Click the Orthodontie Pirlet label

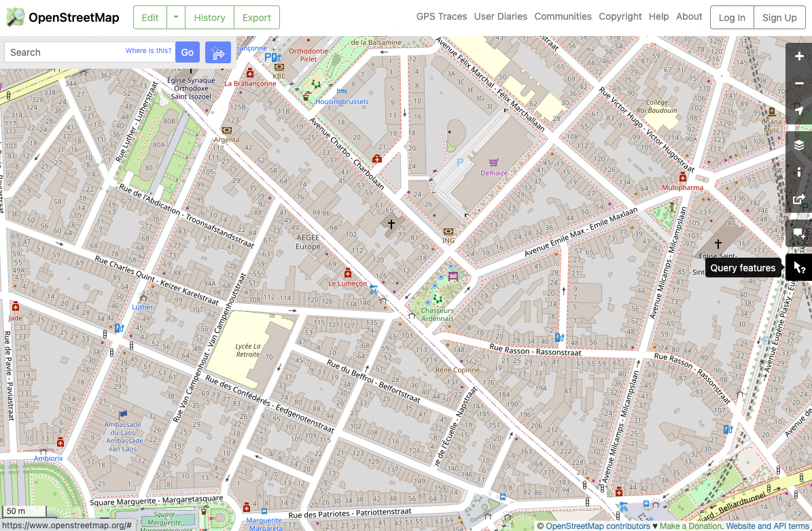point(308,55)
